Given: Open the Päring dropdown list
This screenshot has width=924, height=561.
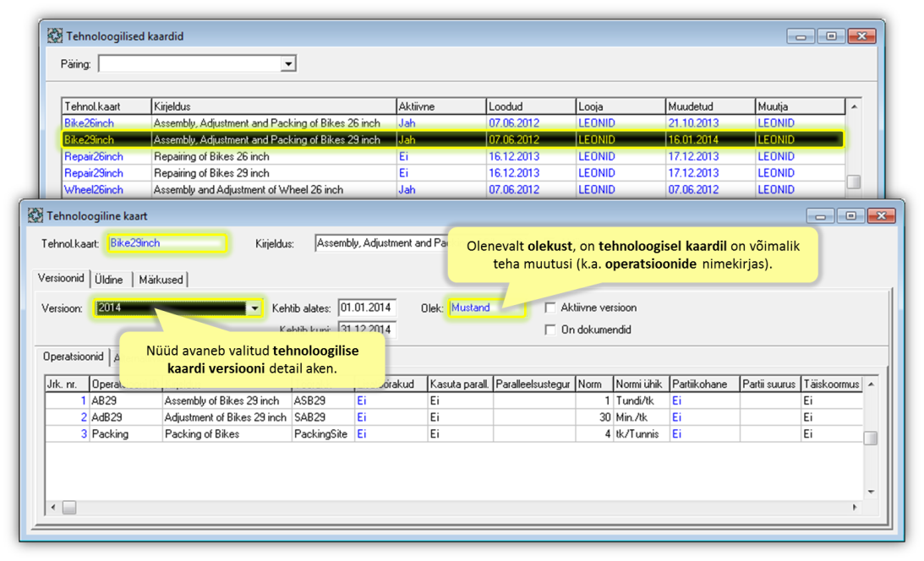Looking at the screenshot, I should coord(288,63).
